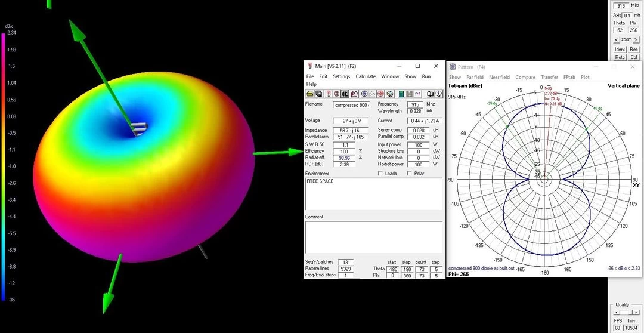Click the Col button

(x=634, y=57)
